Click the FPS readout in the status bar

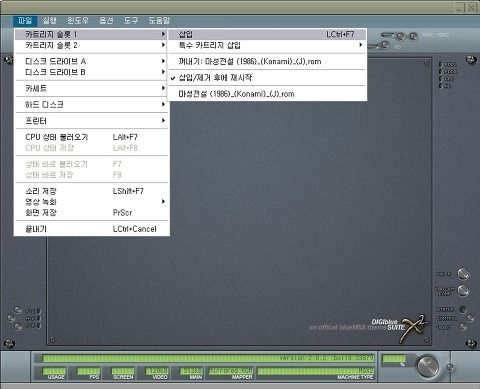tap(88, 371)
